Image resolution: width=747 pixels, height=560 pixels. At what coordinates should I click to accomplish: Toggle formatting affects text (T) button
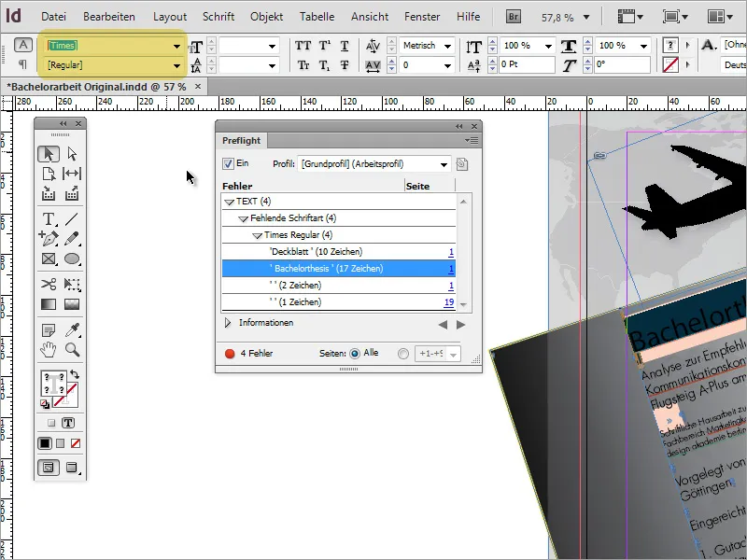[68, 423]
